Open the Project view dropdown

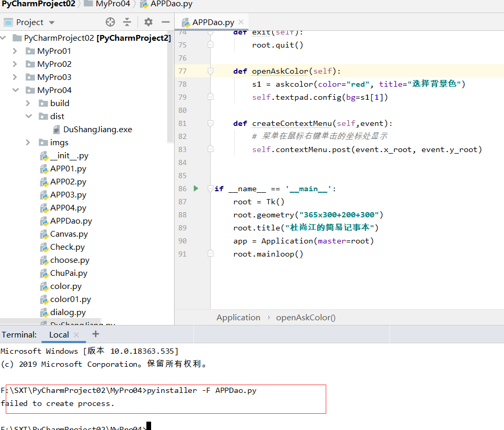tap(52, 22)
